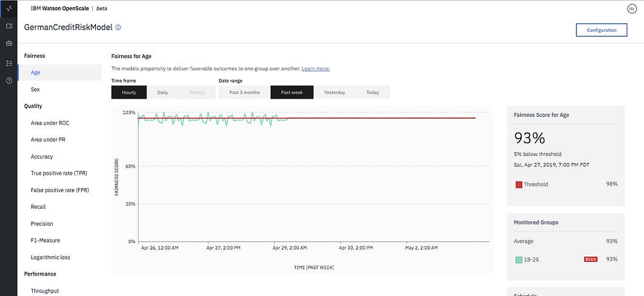Select Age under Fairness
This screenshot has height=296, width=644.
59,72
